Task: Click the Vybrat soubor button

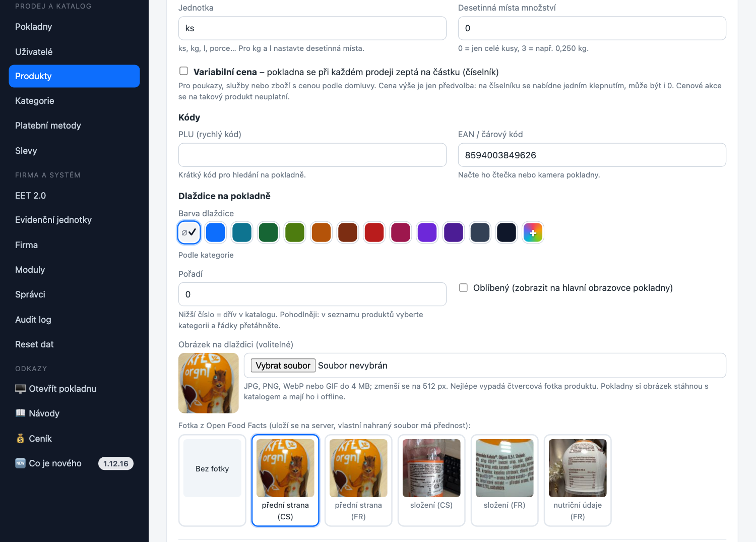Action: click(x=283, y=366)
